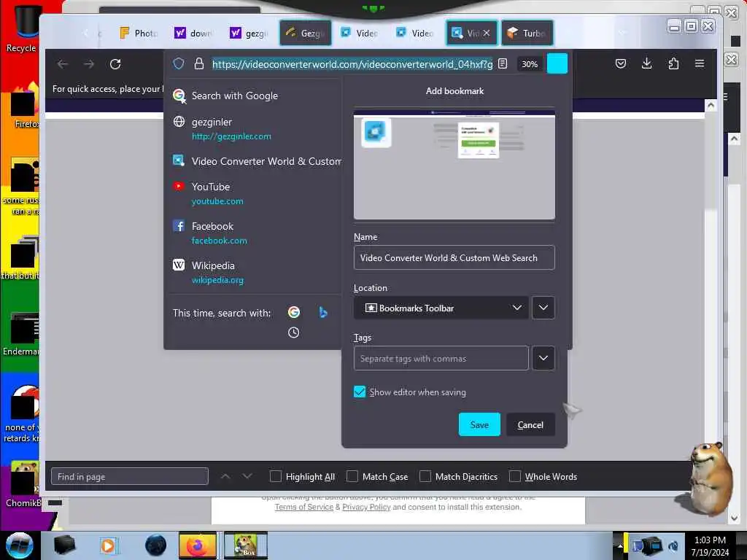Click page scrollbar down arrow
This screenshot has height=560, width=747.
pyautogui.click(x=734, y=518)
